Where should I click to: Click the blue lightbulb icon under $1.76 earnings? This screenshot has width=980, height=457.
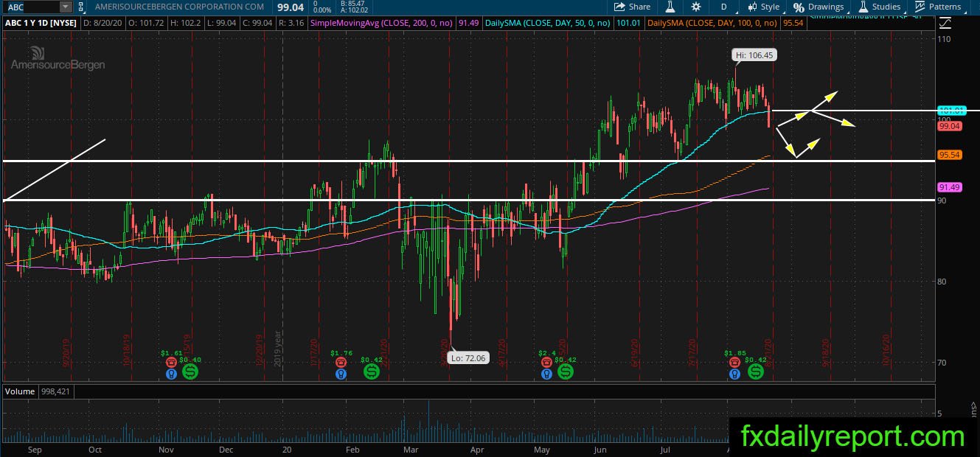pos(341,374)
